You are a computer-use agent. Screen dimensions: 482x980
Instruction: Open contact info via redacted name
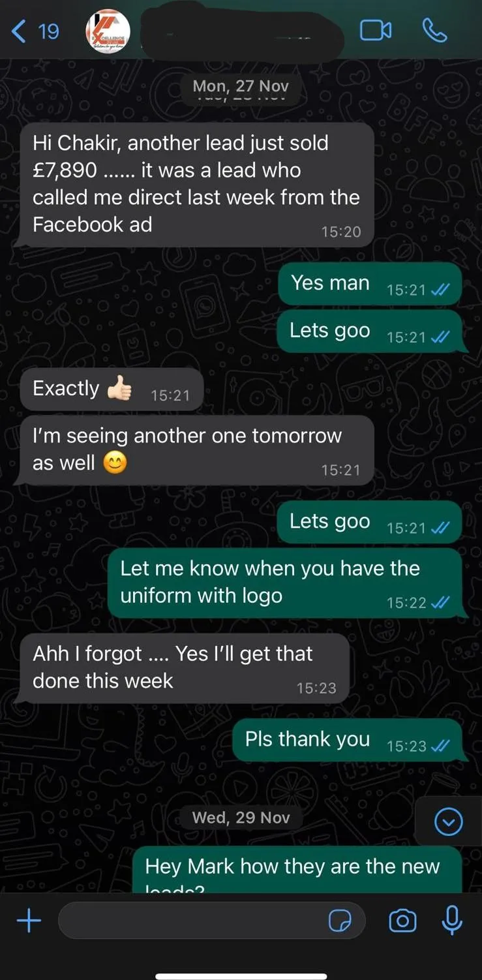241,31
